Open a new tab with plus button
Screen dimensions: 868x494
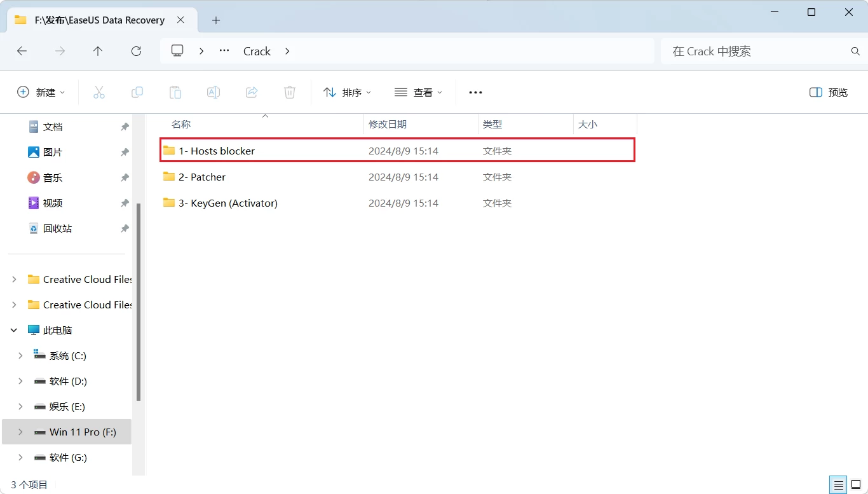tap(216, 20)
